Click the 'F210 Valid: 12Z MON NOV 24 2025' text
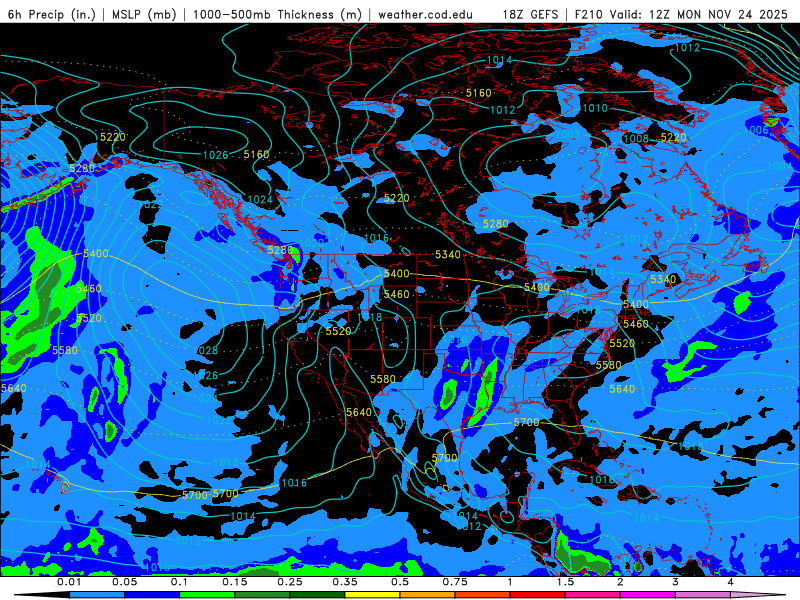 [681, 14]
